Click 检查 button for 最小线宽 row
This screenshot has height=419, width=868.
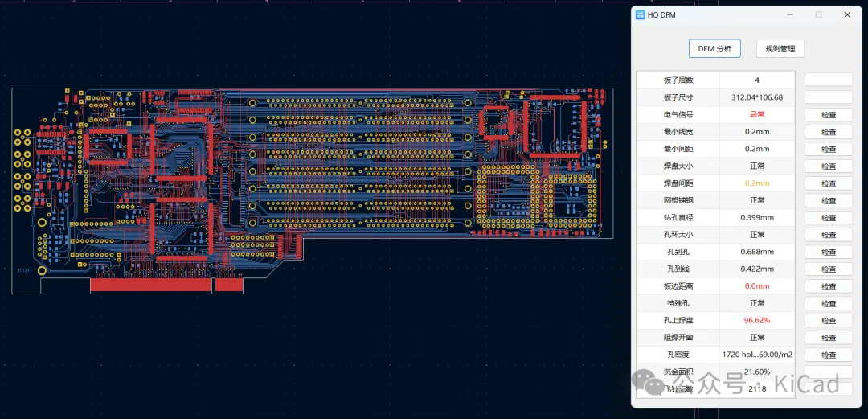[x=828, y=132]
